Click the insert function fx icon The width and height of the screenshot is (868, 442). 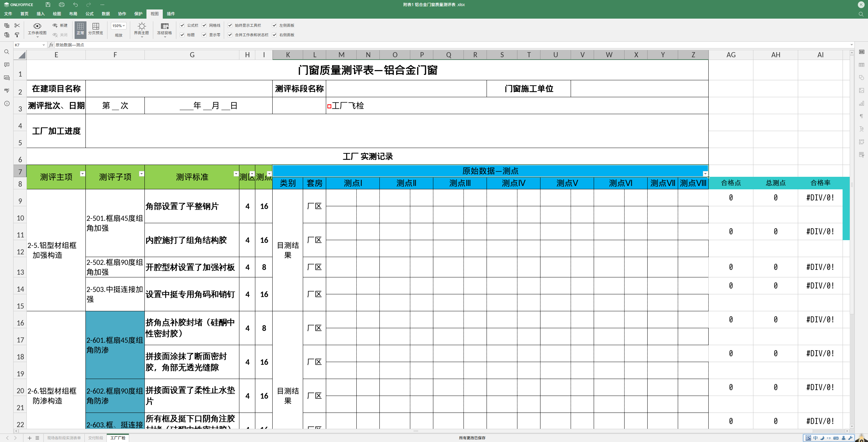click(x=51, y=45)
